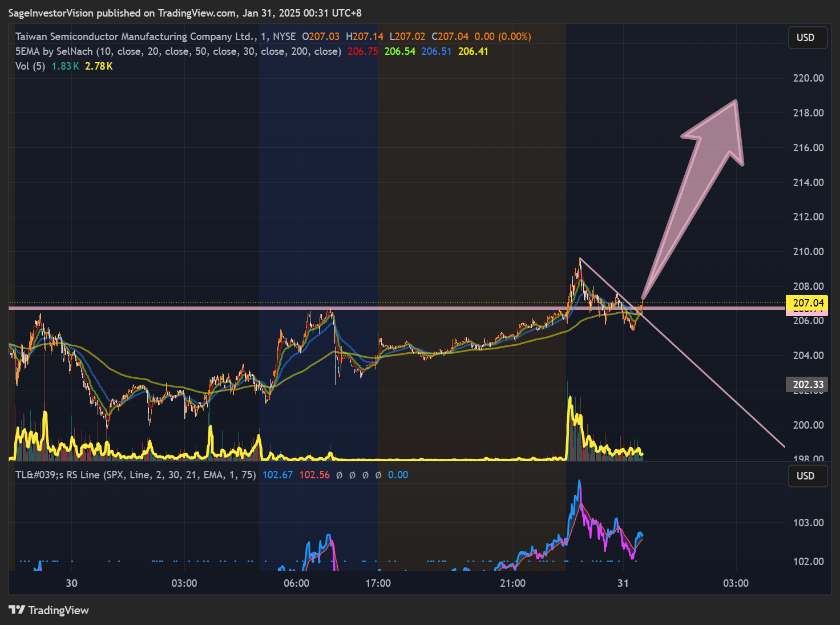Screen dimensions: 840x625
Task: Click the 5EMA by SelNach indicator label
Action: point(178,51)
